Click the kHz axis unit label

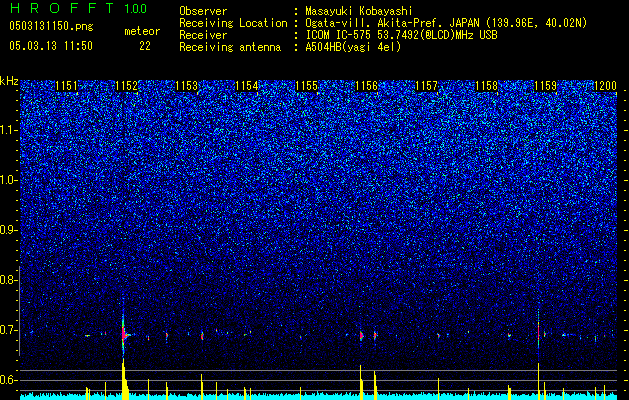[x=9, y=81]
